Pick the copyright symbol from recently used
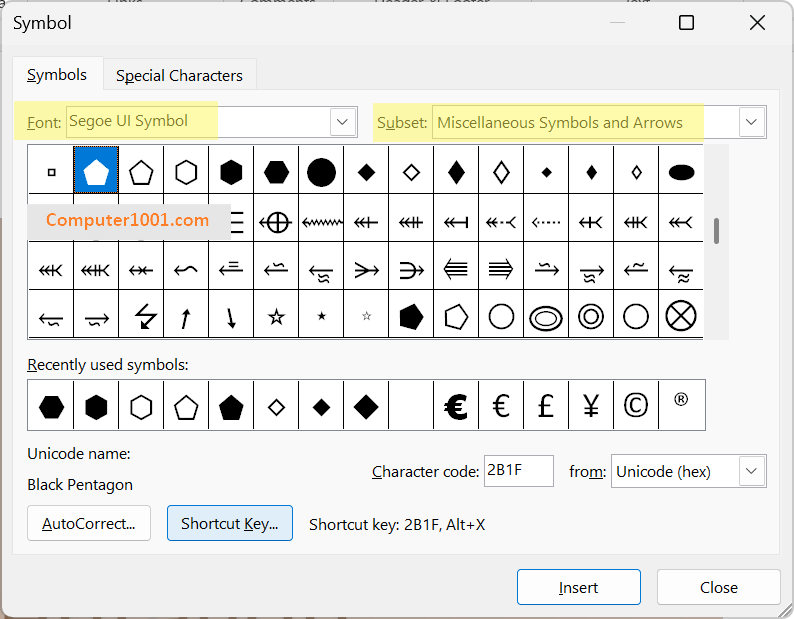 click(x=636, y=405)
